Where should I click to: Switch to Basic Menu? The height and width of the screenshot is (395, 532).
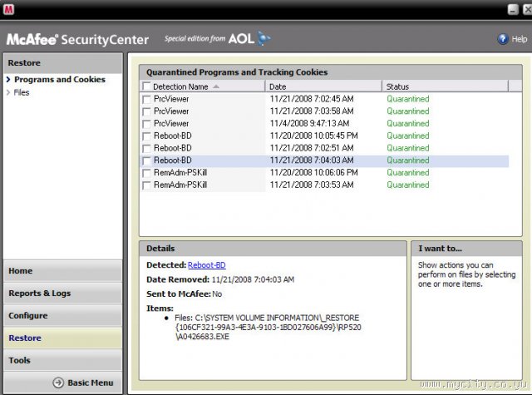click(91, 383)
